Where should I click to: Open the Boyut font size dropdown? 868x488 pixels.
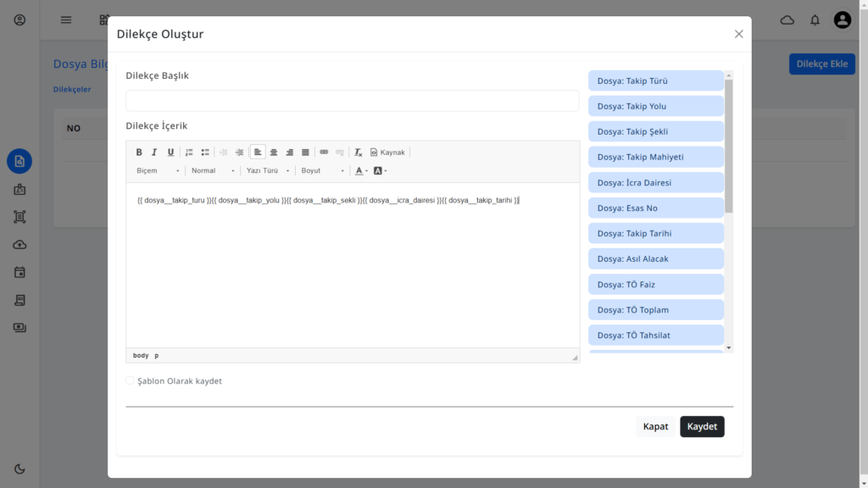point(323,171)
